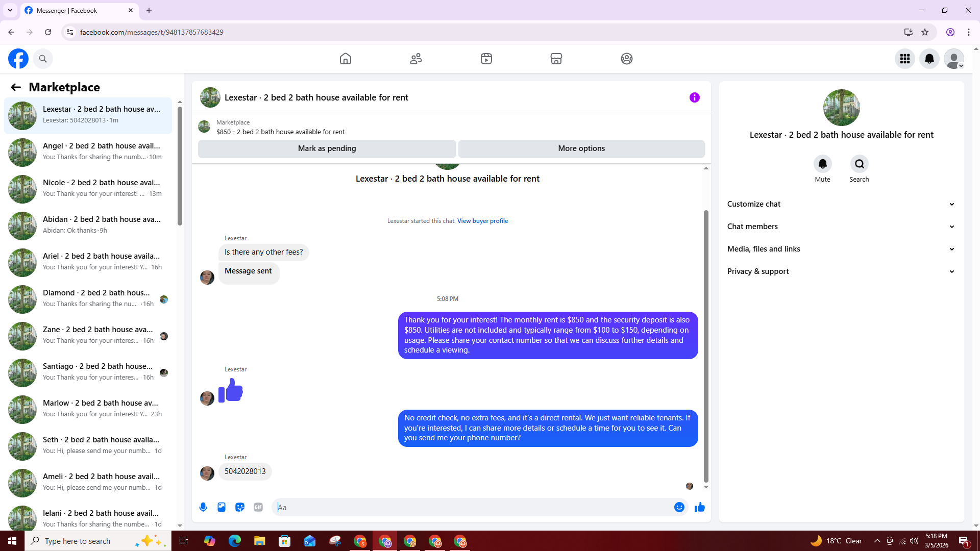
Task: Expand the Customize chat section
Action: click(x=840, y=204)
